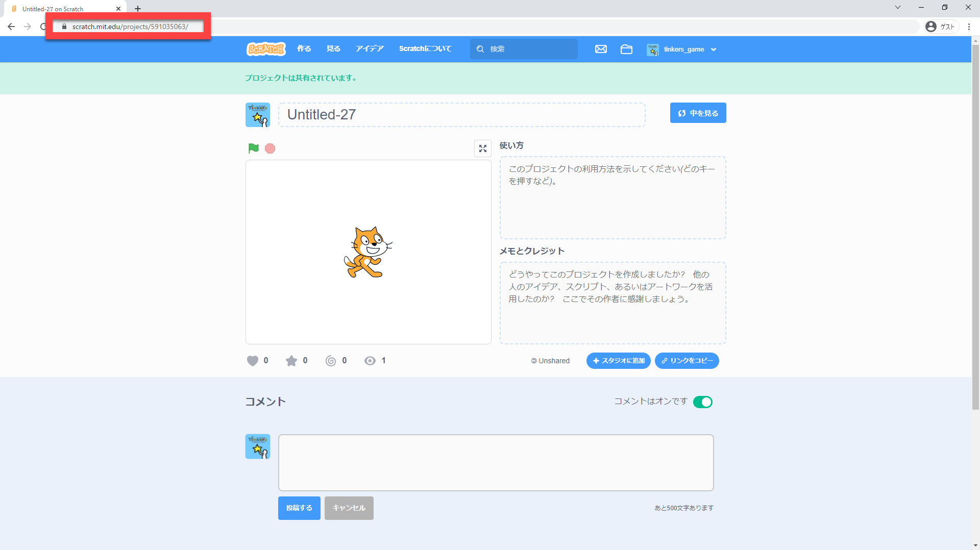Click the Untitled-27 project title field

[x=461, y=115]
